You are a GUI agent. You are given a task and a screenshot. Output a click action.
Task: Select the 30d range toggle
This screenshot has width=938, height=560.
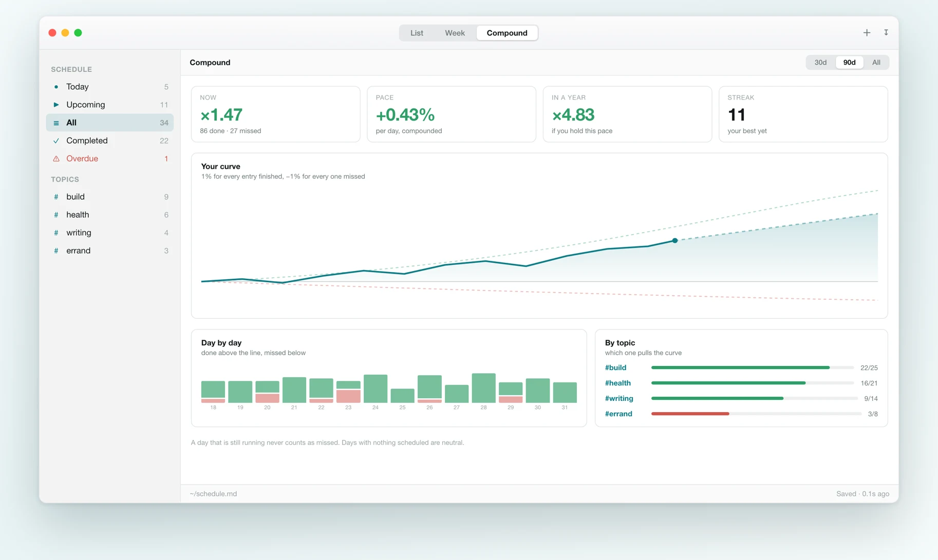[x=820, y=63]
